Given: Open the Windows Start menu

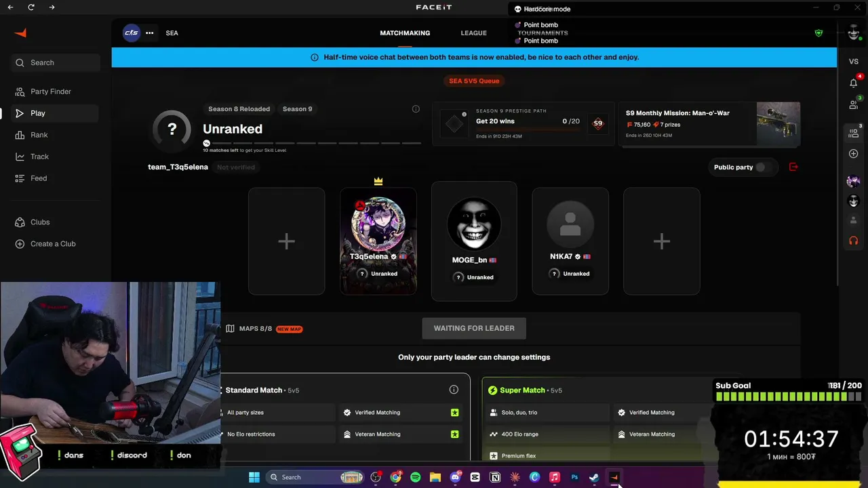Looking at the screenshot, I should pos(254,477).
